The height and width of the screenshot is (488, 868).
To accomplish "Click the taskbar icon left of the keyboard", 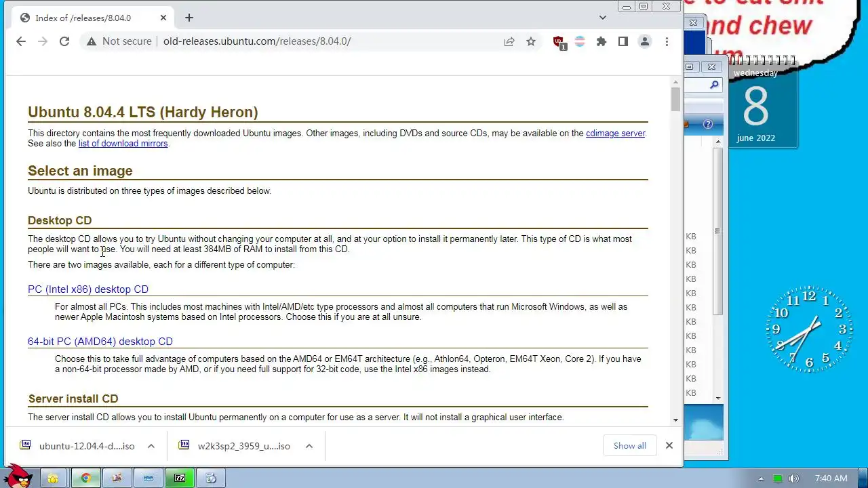I will coord(117,478).
